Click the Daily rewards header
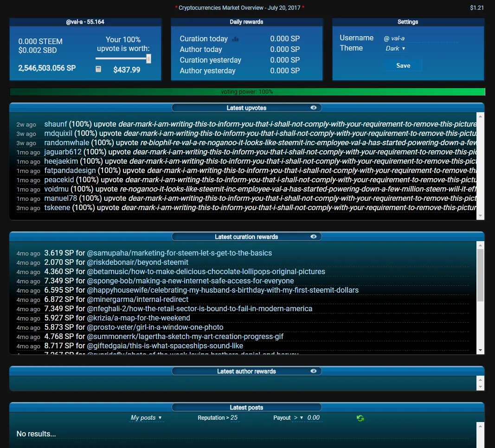This screenshot has width=495, height=448. point(246,22)
